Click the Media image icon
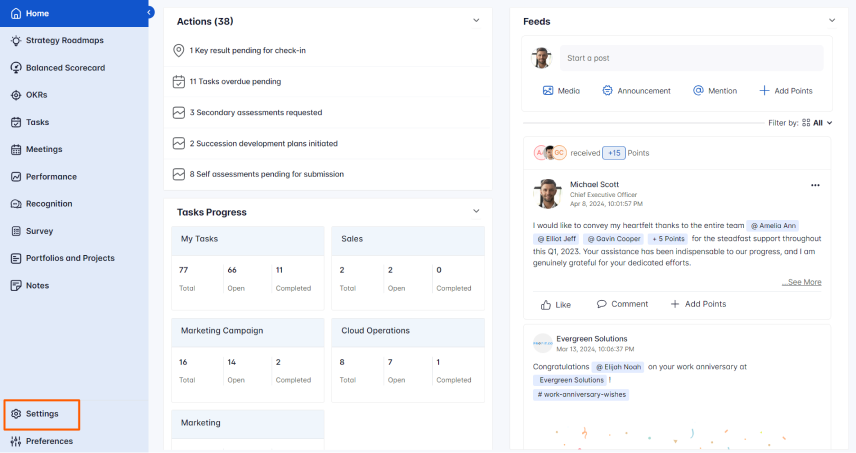The height and width of the screenshot is (453, 856). pyautogui.click(x=548, y=91)
